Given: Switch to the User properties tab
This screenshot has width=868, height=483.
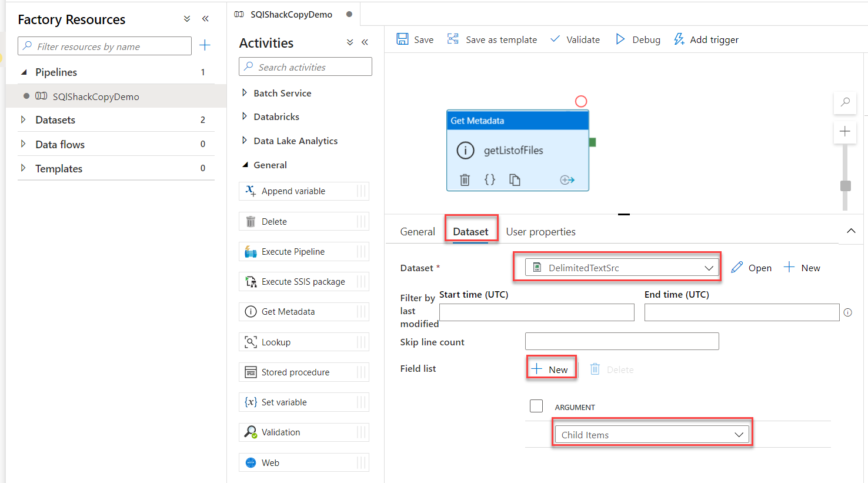Looking at the screenshot, I should coord(540,232).
